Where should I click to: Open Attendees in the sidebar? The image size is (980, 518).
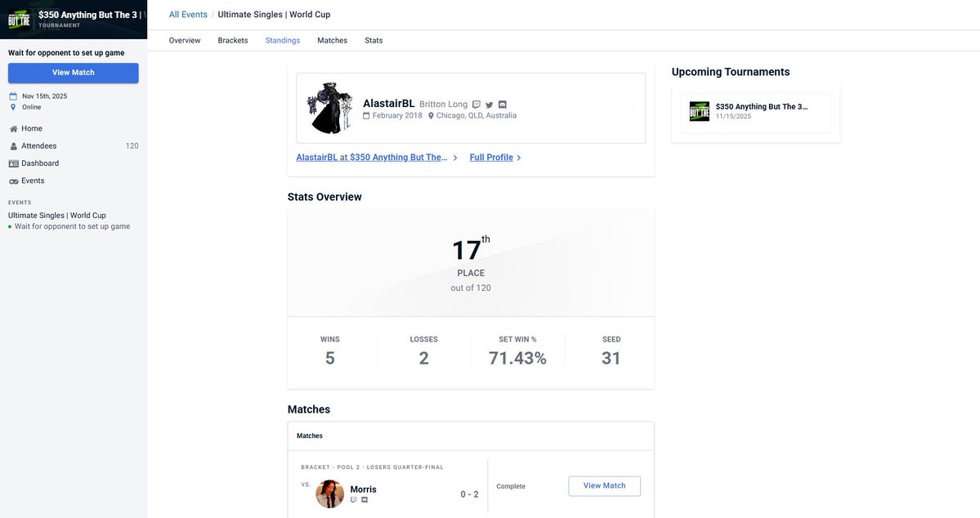[x=38, y=146]
